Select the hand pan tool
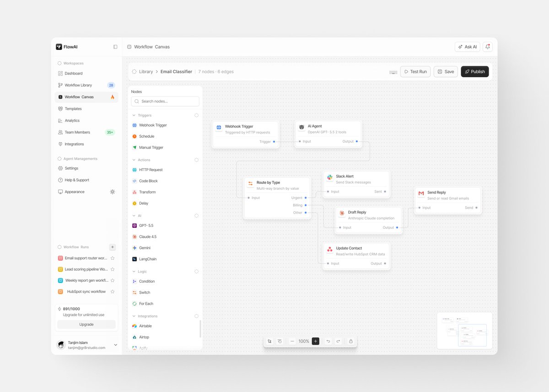 (280, 341)
